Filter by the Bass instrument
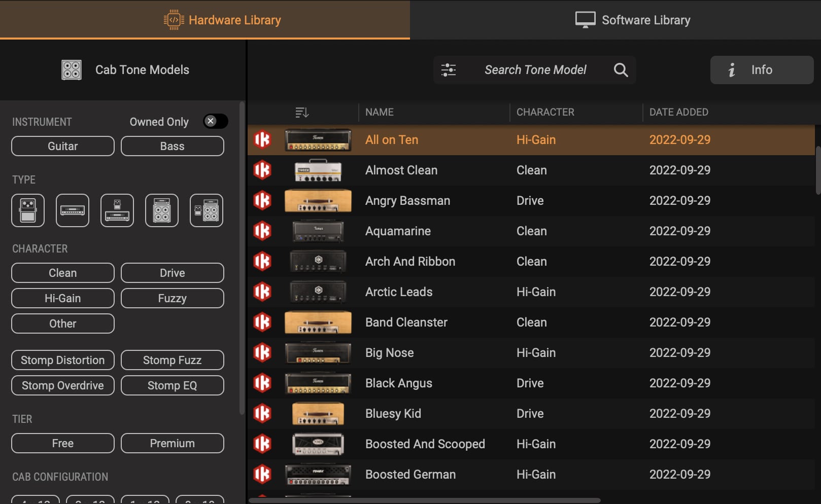Image resolution: width=821 pixels, height=504 pixels. 173,146
